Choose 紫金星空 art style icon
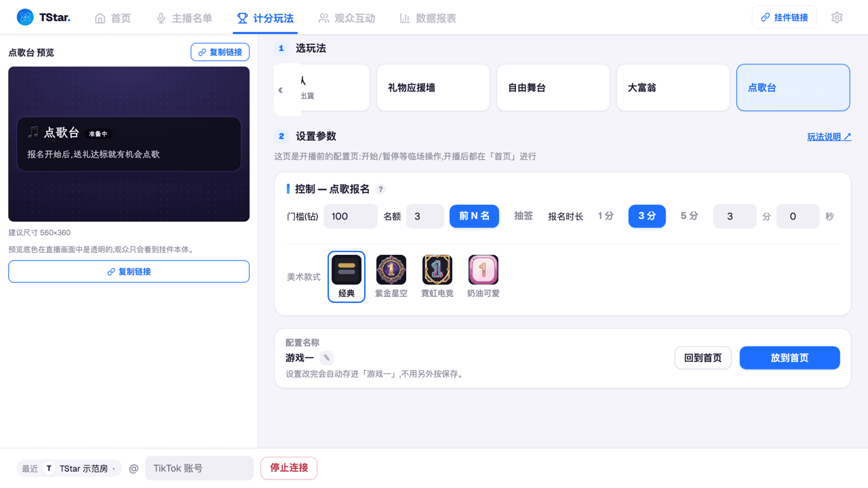 pos(391,270)
